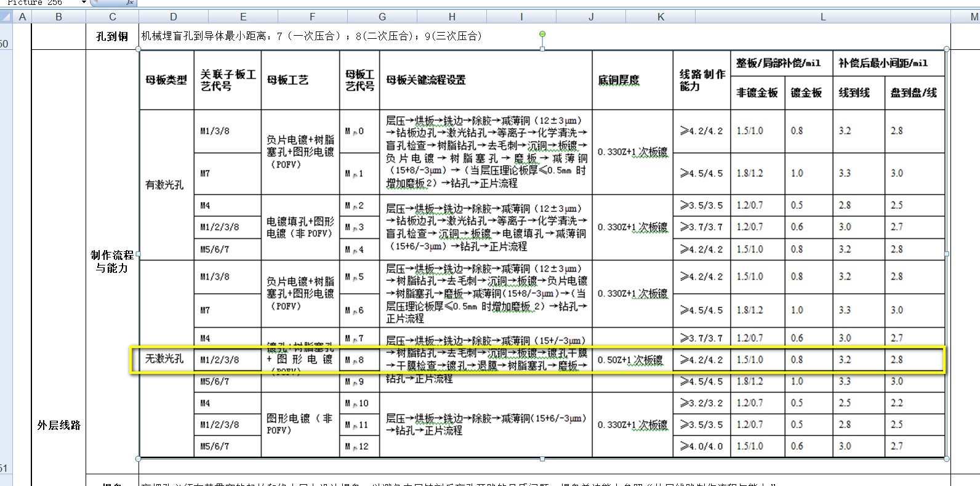Select column K header

661,17
